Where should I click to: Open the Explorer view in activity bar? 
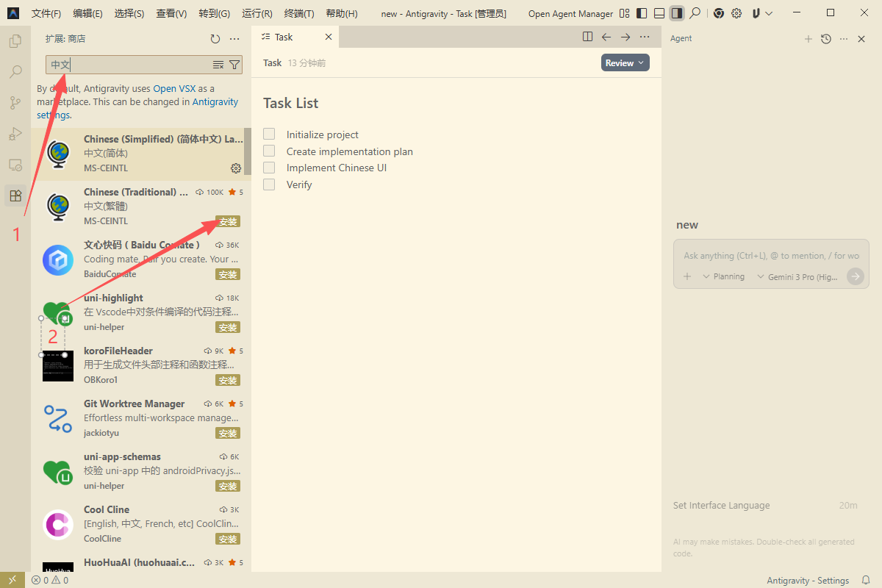click(x=15, y=41)
